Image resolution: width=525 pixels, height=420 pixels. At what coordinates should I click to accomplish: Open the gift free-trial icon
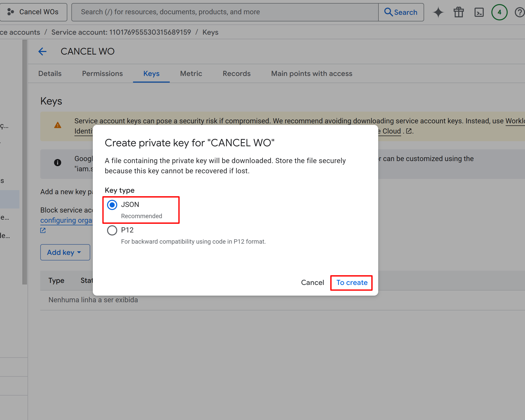(x=458, y=12)
